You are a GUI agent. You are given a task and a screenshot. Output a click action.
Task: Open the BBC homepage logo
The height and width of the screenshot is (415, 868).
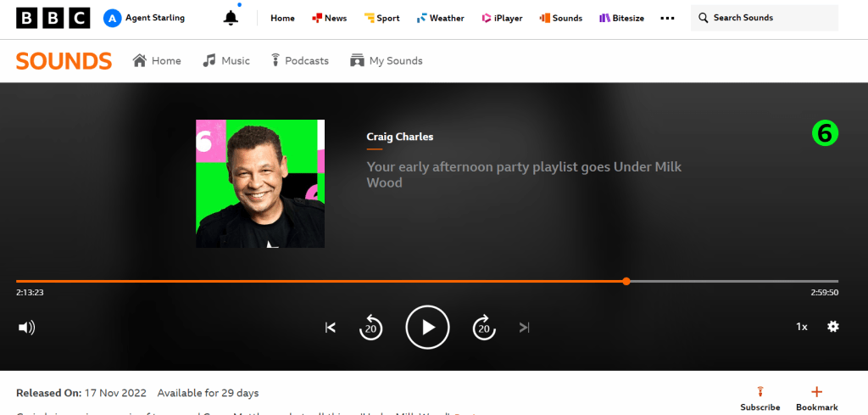pyautogui.click(x=53, y=18)
